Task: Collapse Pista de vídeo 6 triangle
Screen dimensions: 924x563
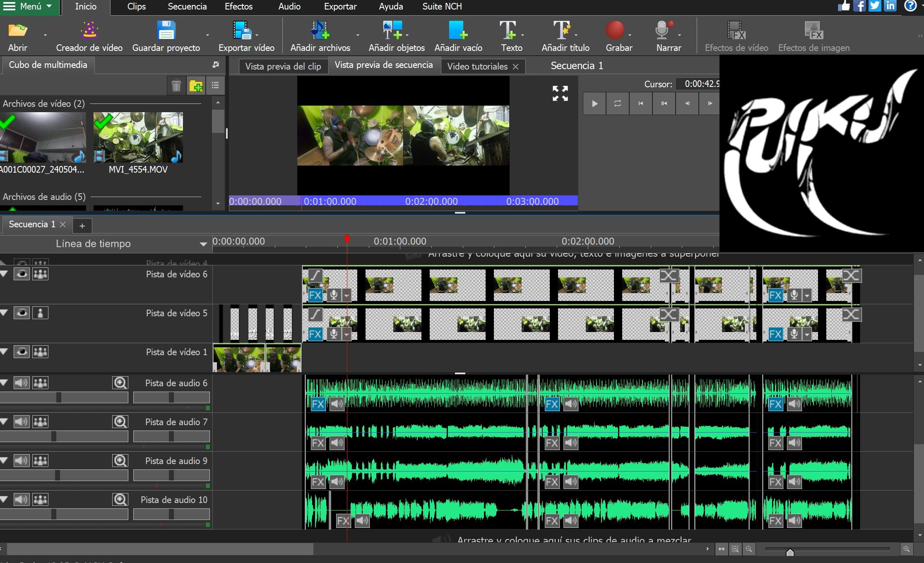Action: [4, 274]
